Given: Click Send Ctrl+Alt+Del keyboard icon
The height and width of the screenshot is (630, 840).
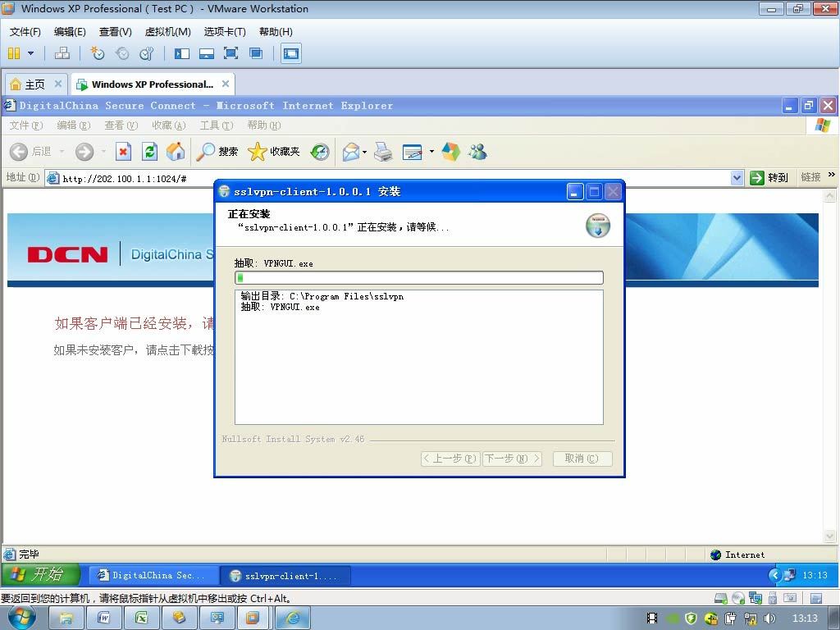Looking at the screenshot, I should coord(62,53).
